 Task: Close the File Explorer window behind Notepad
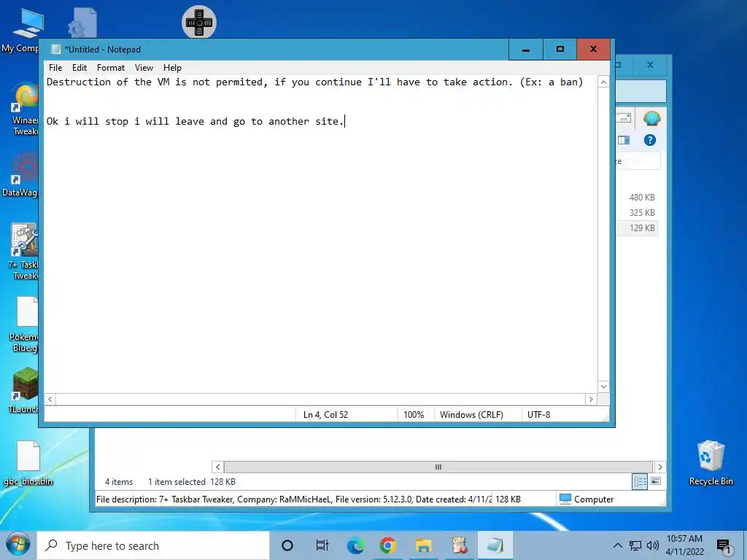point(650,65)
